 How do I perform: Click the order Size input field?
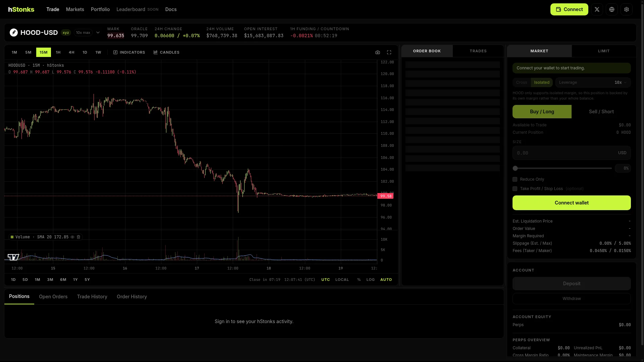click(x=572, y=153)
